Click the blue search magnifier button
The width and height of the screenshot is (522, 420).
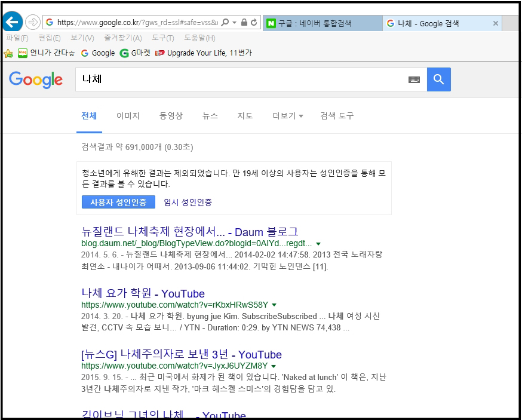point(439,79)
